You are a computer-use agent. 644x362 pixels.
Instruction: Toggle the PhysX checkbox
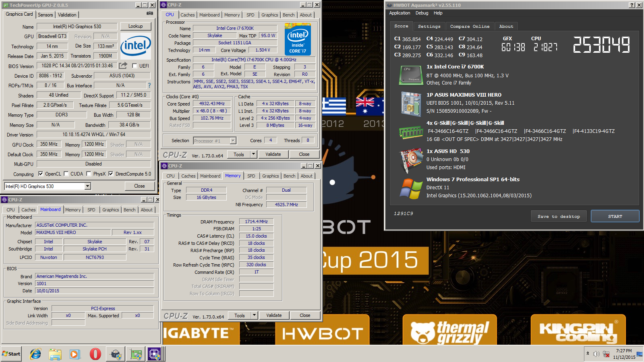[89, 174]
